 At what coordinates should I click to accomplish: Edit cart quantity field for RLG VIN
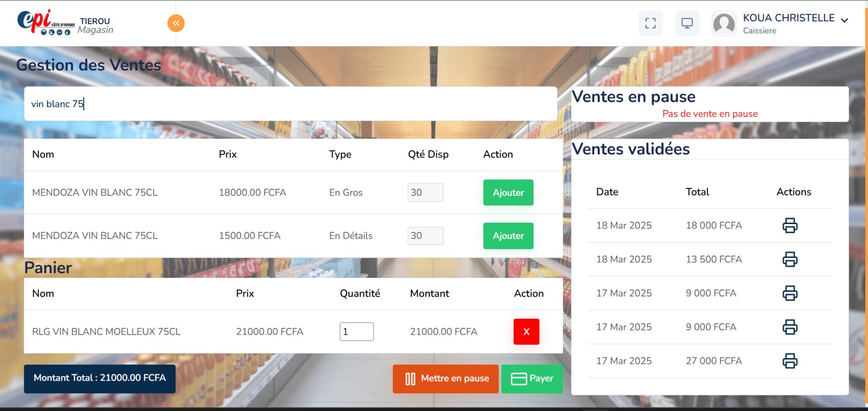tap(356, 331)
